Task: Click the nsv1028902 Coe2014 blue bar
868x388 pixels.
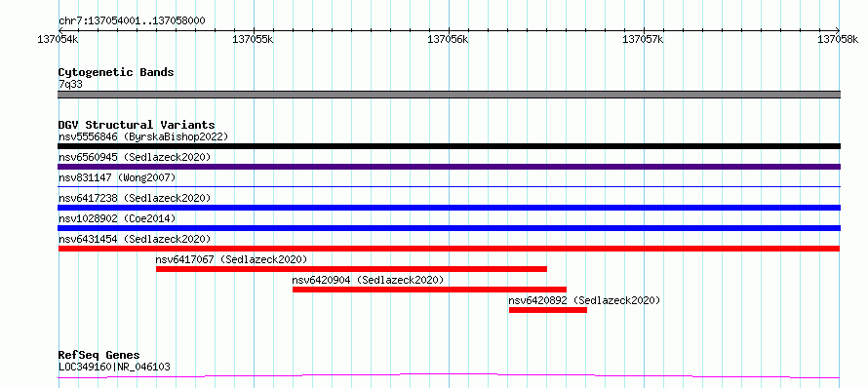Action: [449, 228]
